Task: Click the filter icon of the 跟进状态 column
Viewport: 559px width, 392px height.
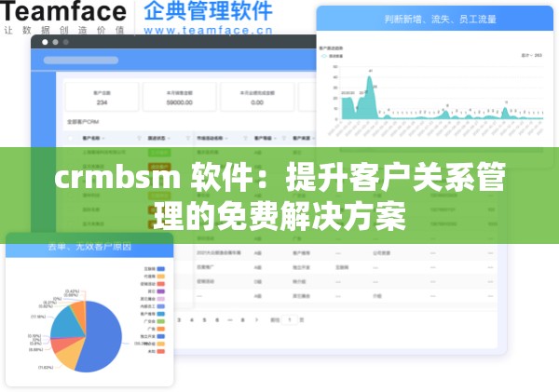Action: pos(188,138)
